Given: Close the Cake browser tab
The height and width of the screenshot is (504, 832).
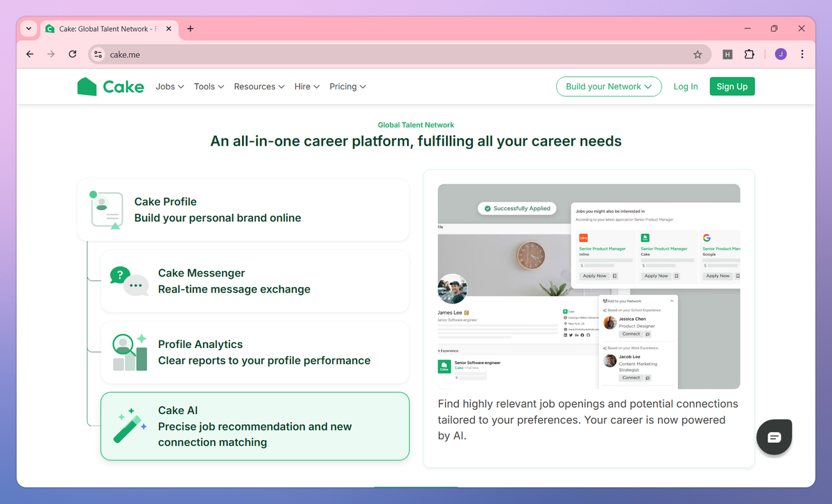Looking at the screenshot, I should pyautogui.click(x=168, y=29).
